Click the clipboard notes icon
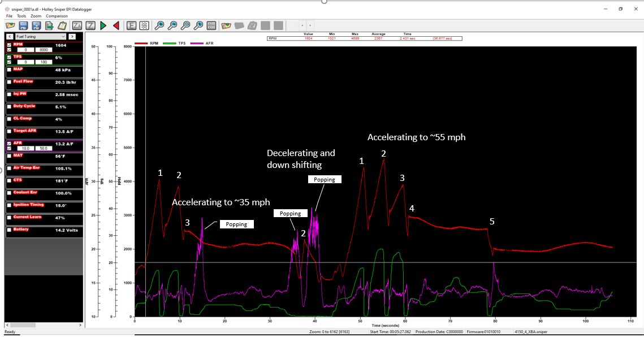 (62, 25)
